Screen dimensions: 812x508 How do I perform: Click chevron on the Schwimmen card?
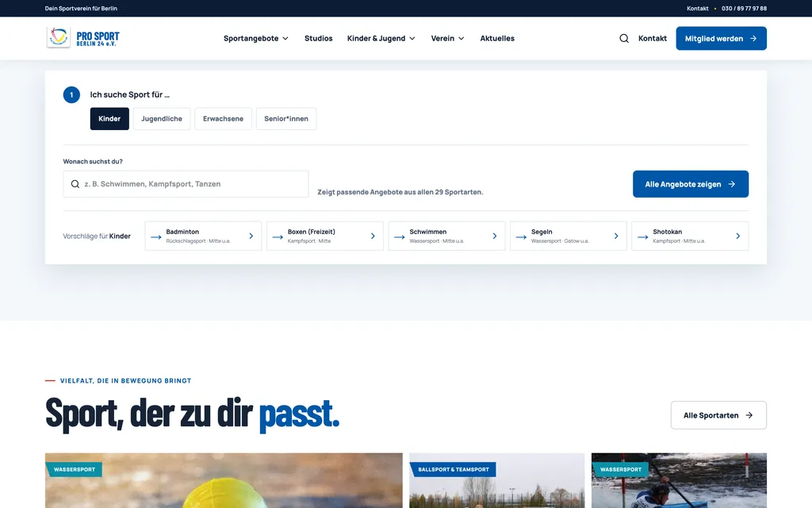[x=495, y=236]
